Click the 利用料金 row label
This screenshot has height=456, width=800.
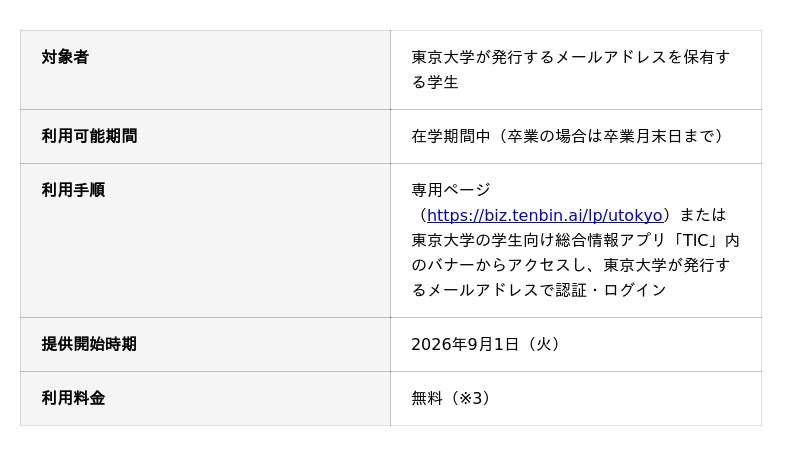(73, 398)
